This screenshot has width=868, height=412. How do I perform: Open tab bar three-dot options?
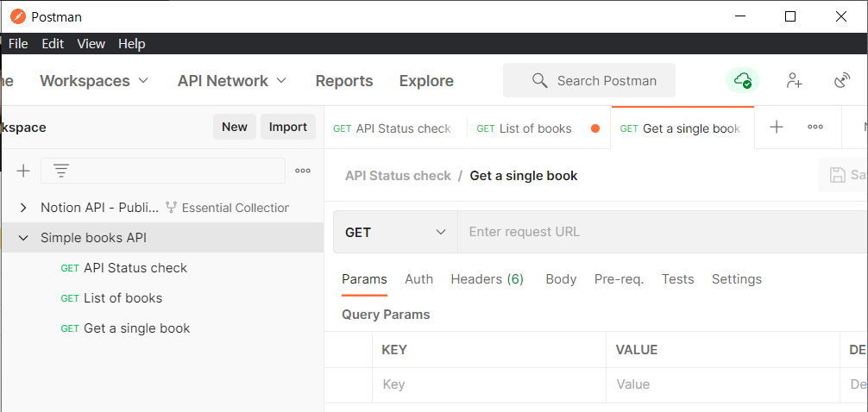pos(815,128)
